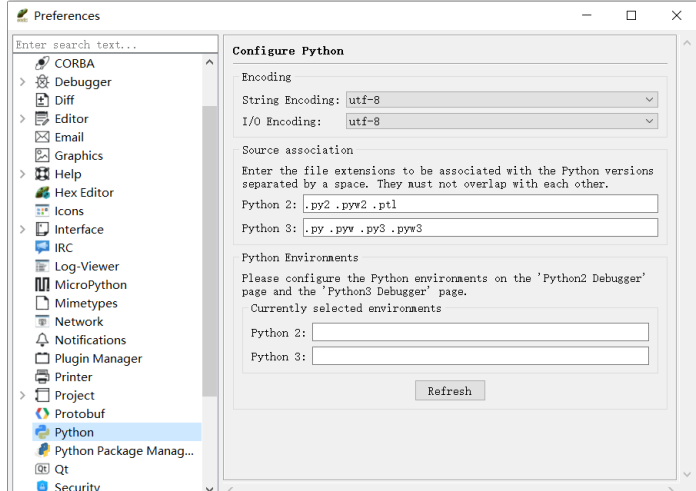Select the Hex Editor icon
Viewport: 696px width, 491px height.
tap(42, 193)
